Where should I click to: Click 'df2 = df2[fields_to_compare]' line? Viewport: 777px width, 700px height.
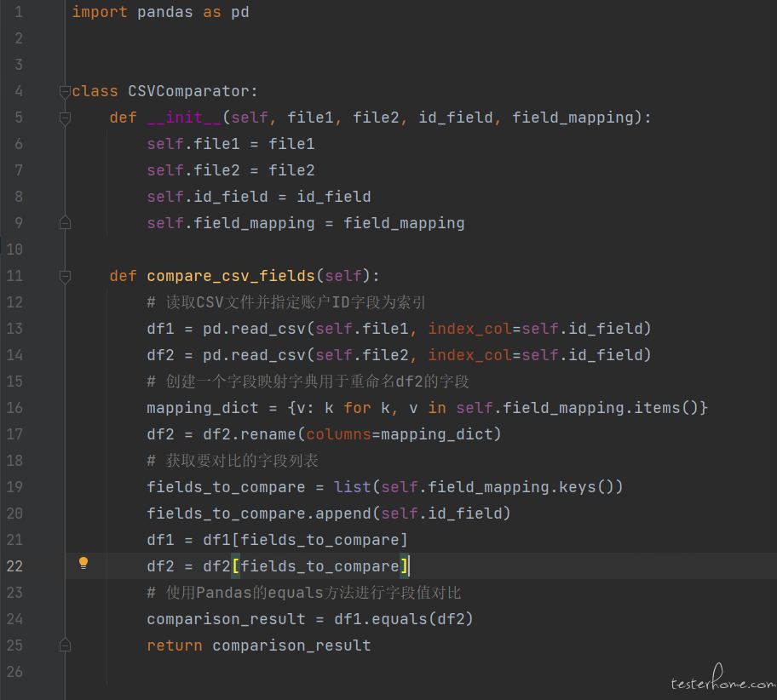click(277, 566)
